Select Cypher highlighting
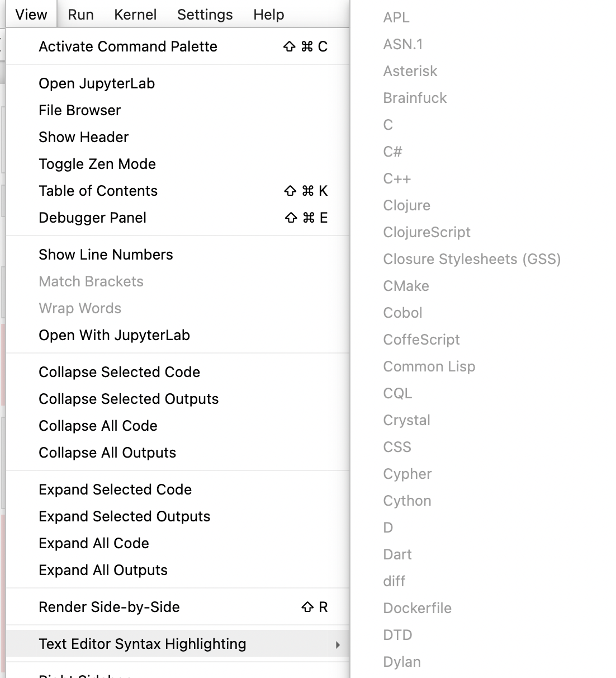Image resolution: width=616 pixels, height=678 pixels. click(x=407, y=474)
